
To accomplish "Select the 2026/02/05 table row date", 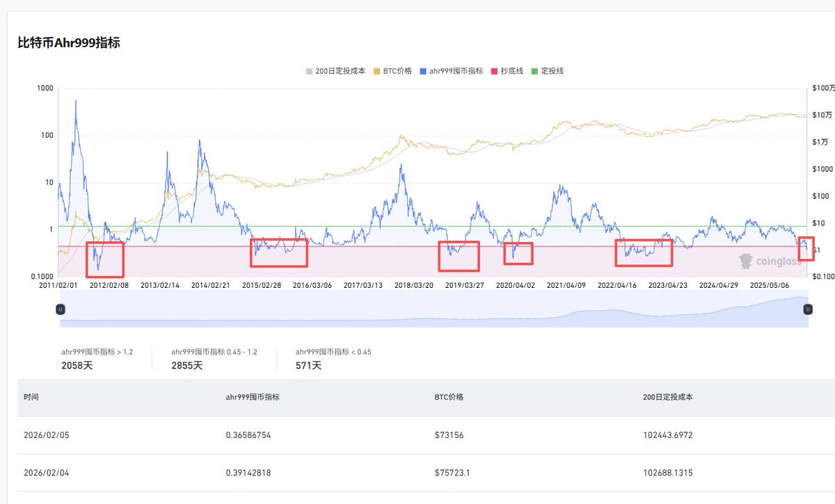I will point(46,435).
